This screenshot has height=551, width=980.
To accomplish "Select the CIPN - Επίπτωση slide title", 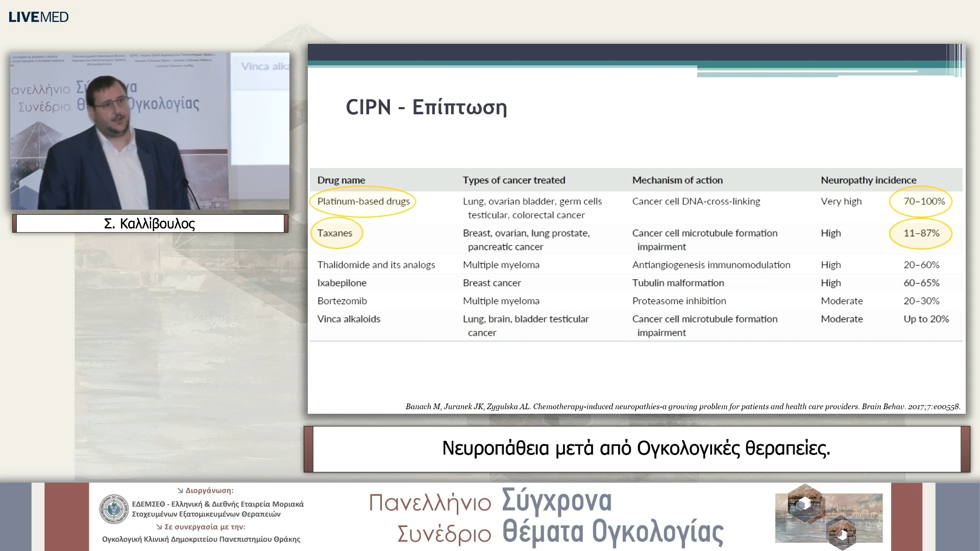I will pos(426,107).
